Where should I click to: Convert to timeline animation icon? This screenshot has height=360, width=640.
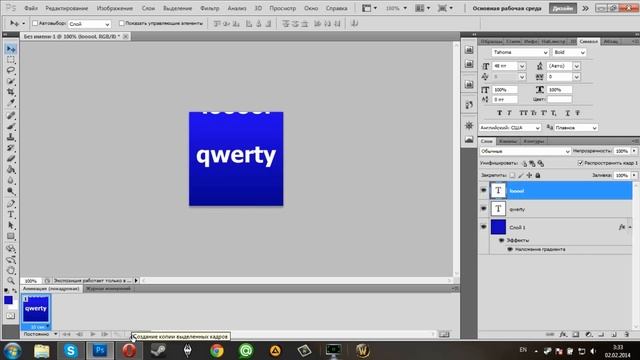pyautogui.click(x=444, y=334)
